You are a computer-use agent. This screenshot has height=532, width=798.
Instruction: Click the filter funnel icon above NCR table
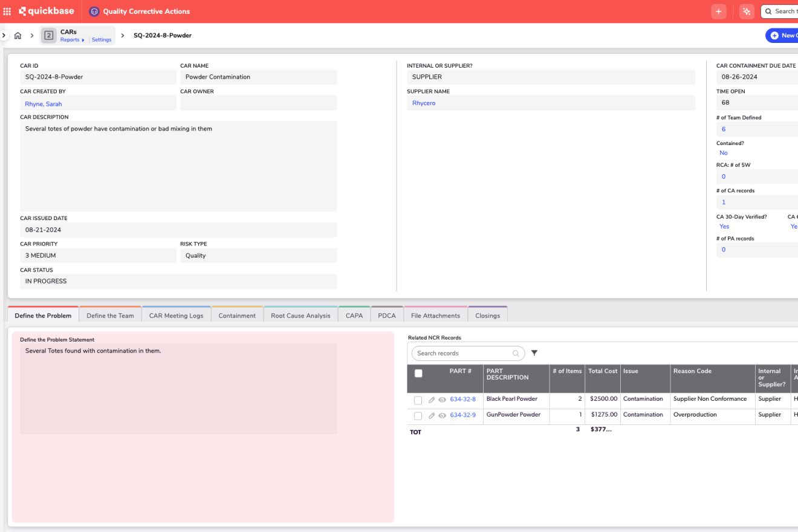(534, 353)
